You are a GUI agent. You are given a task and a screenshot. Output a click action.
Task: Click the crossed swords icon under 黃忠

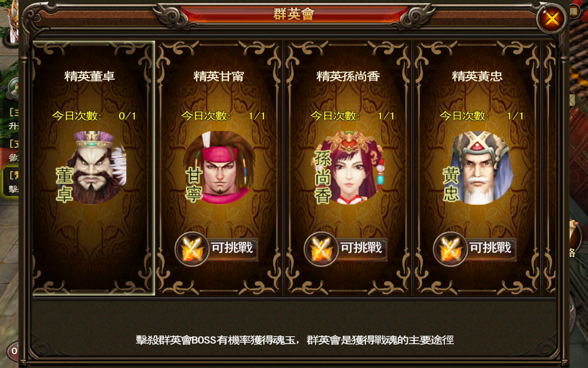(450, 249)
